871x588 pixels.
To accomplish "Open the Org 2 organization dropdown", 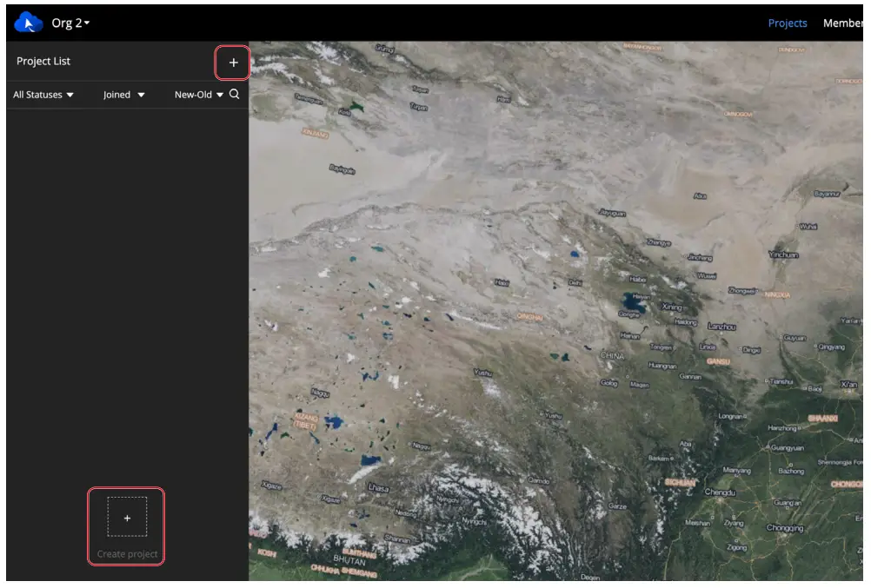I will click(70, 23).
